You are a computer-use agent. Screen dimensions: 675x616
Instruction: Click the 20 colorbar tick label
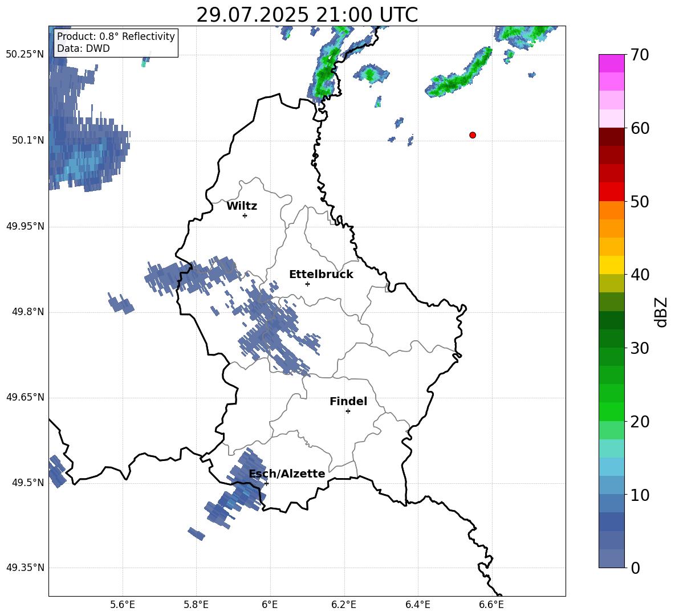(640, 422)
